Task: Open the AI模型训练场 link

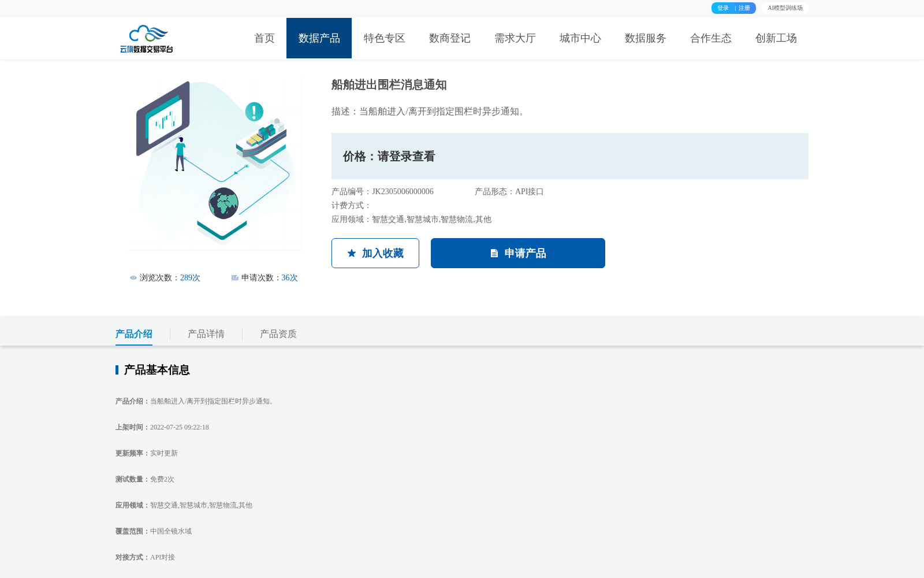Action: tap(785, 8)
